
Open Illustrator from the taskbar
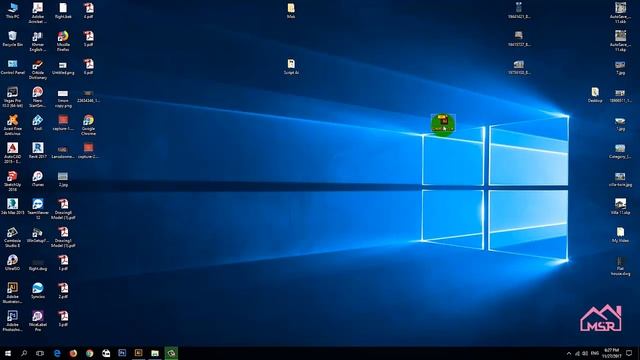pos(138,353)
